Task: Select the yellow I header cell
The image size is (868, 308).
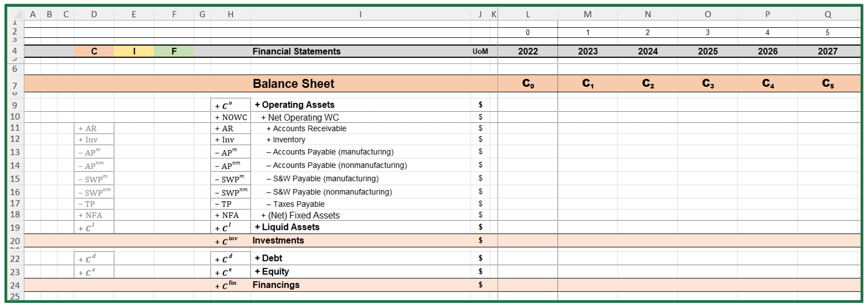Action: [134, 51]
